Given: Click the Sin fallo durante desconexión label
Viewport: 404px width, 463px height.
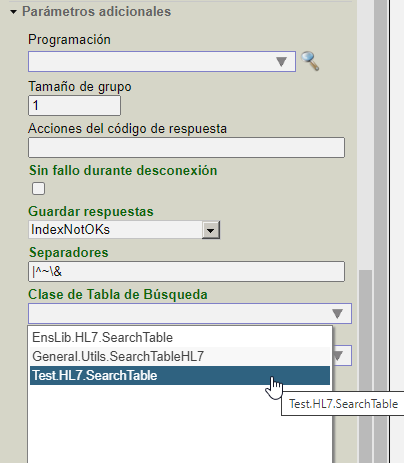Looking at the screenshot, I should tap(123, 170).
